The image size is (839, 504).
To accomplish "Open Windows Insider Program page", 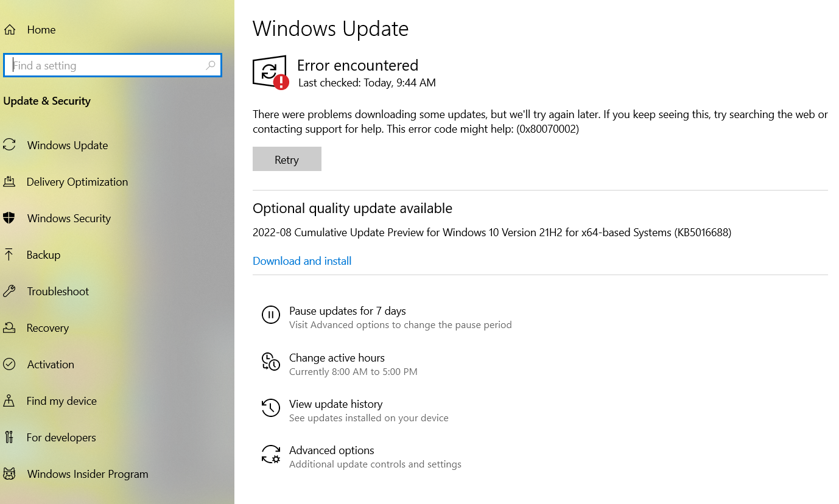I will pyautogui.click(x=88, y=474).
